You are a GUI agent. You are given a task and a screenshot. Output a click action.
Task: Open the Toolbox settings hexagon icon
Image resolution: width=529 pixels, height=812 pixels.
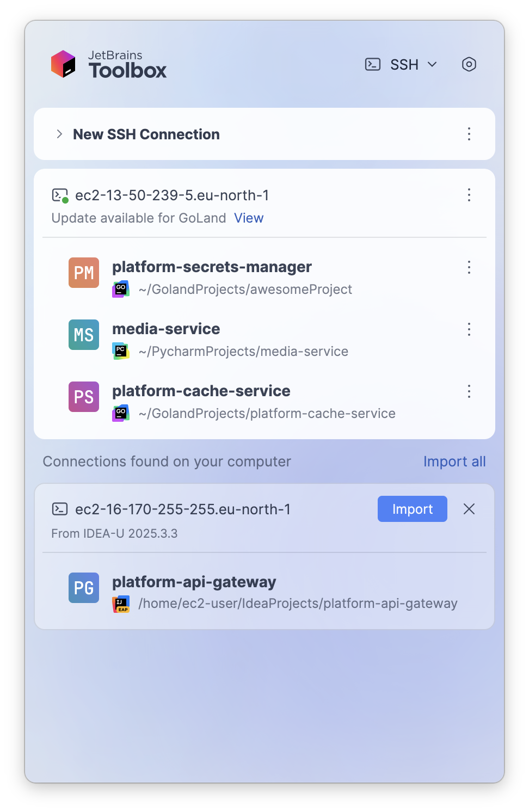pos(469,64)
